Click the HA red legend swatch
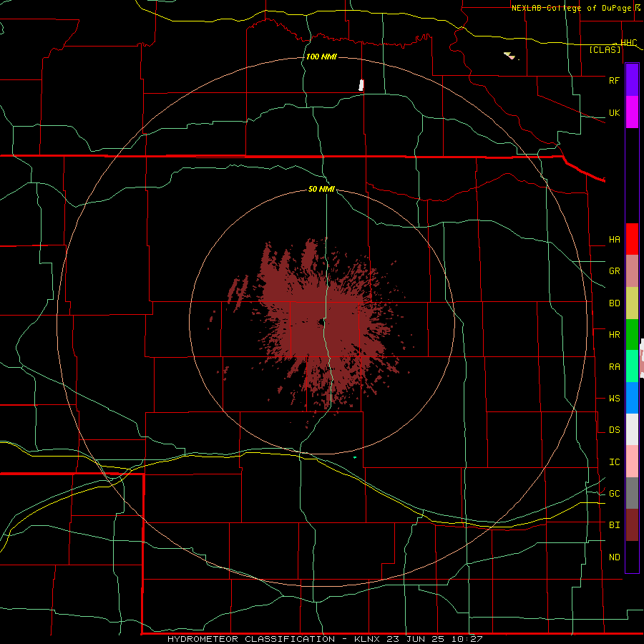The height and width of the screenshot is (644, 644). (632, 239)
